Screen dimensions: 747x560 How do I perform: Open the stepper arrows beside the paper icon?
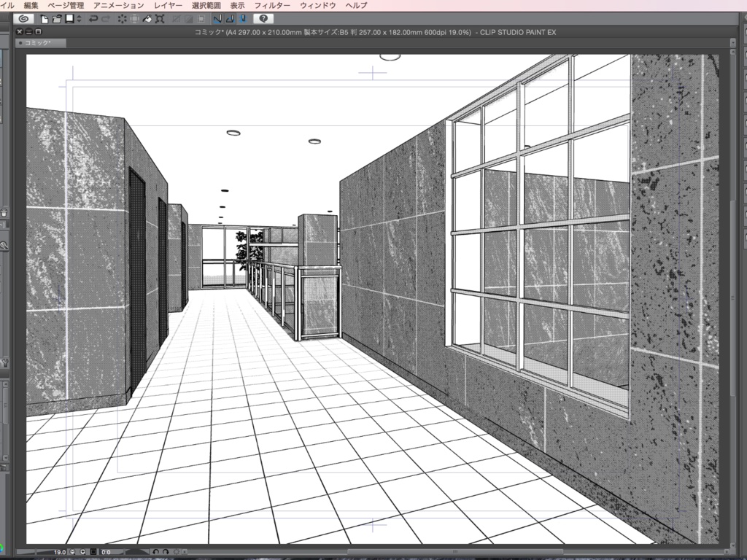click(x=78, y=18)
